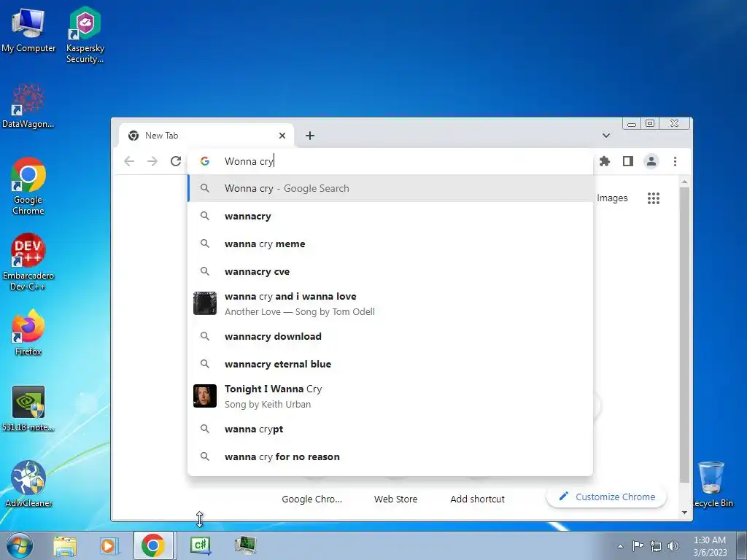The image size is (747, 560).
Task: Open the Chrome extensions puzzle icon
Action: coord(605,161)
